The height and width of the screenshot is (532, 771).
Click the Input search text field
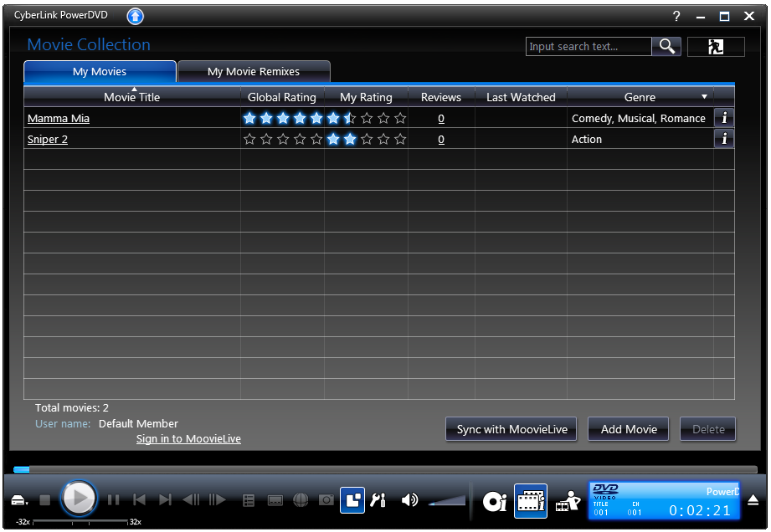[589, 46]
